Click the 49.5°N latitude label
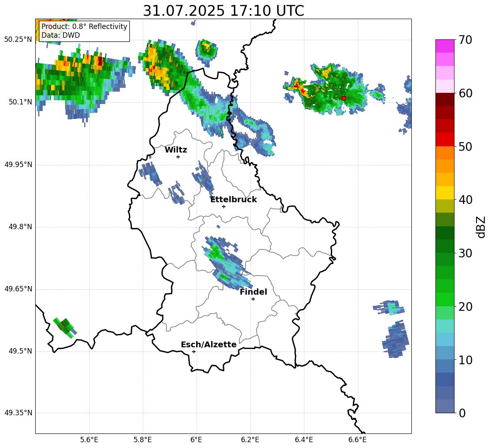The image size is (491, 448). pyautogui.click(x=20, y=351)
